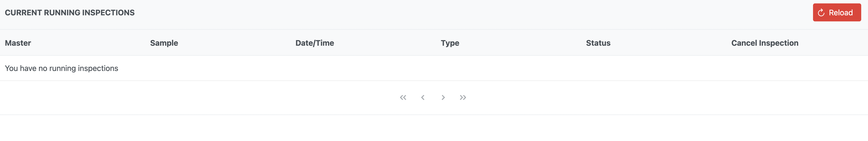Go to the previous inspections page

point(423,98)
